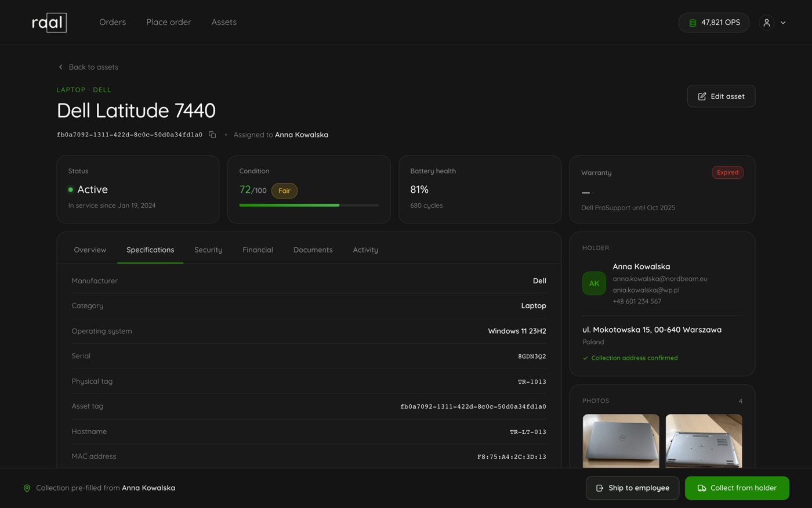Open the laptop underside photo thumbnail
This screenshot has width=812, height=508.
704,441
